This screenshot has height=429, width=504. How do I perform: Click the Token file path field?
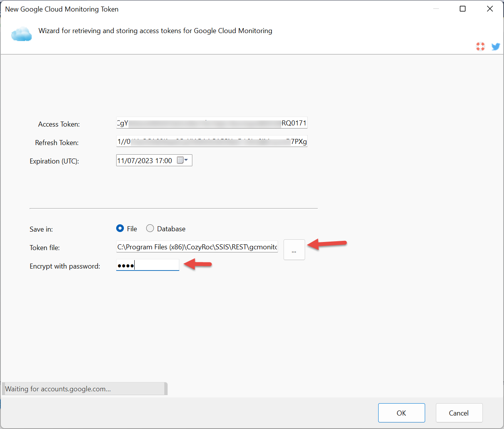(x=197, y=247)
